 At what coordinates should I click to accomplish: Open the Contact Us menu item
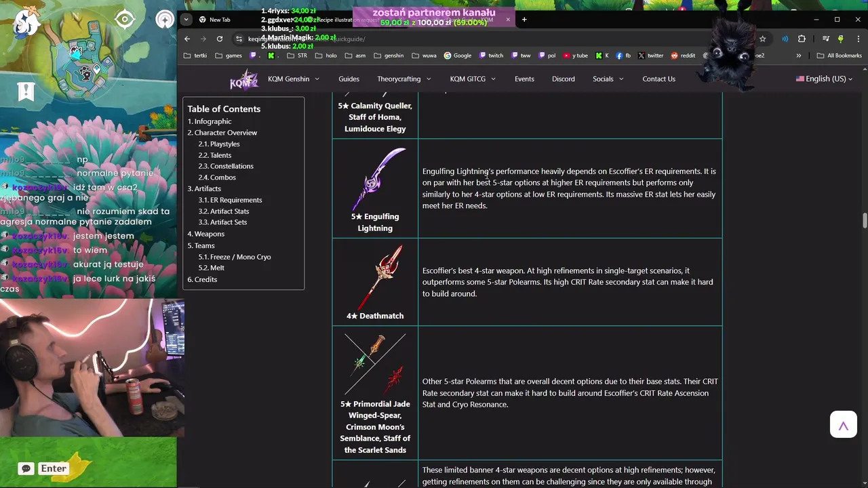point(658,79)
